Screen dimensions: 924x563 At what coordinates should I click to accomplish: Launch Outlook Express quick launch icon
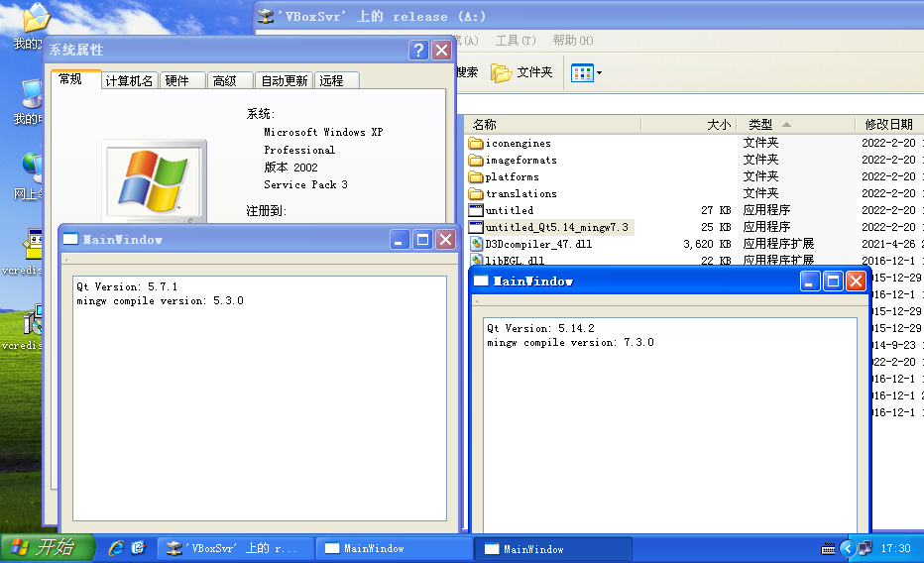pyautogui.click(x=139, y=548)
